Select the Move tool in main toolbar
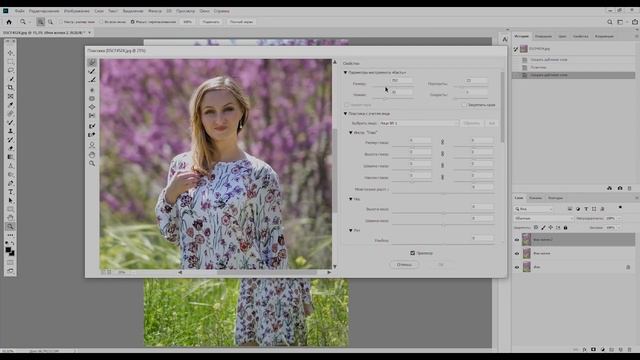 click(11, 53)
